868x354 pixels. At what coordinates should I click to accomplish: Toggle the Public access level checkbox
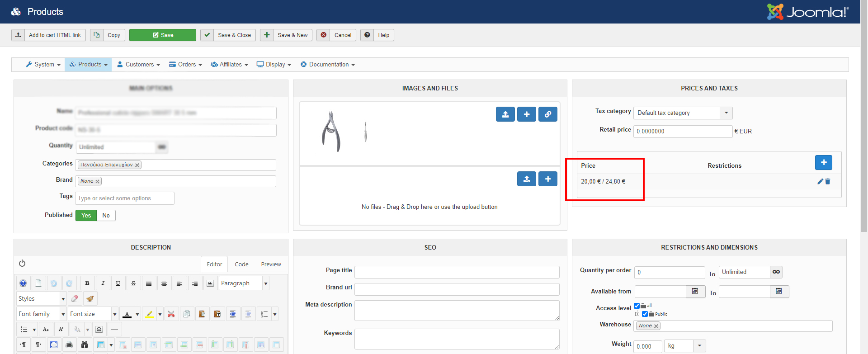click(x=645, y=314)
